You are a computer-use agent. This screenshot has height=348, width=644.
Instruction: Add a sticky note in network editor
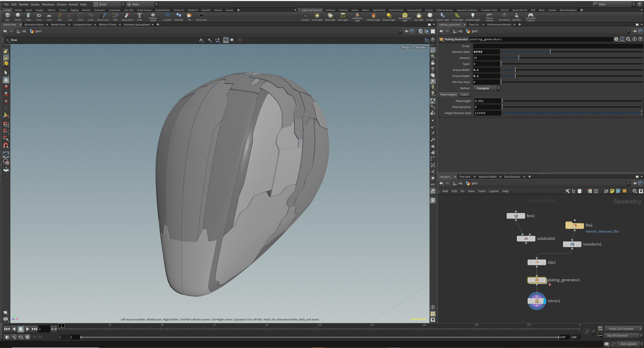(x=612, y=191)
